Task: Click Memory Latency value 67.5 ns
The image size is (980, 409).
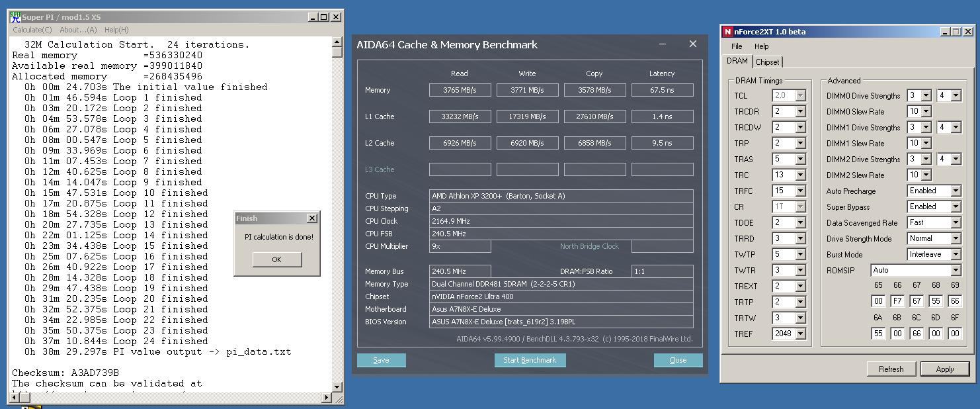Action: [x=662, y=90]
